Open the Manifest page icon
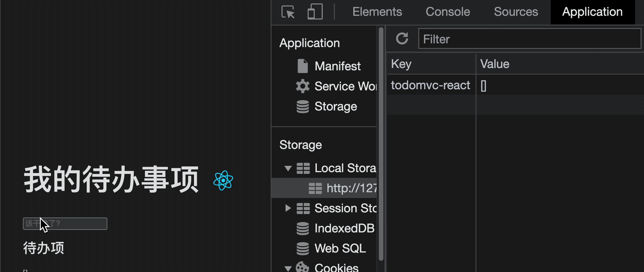The height and width of the screenshot is (272, 644). coord(302,66)
